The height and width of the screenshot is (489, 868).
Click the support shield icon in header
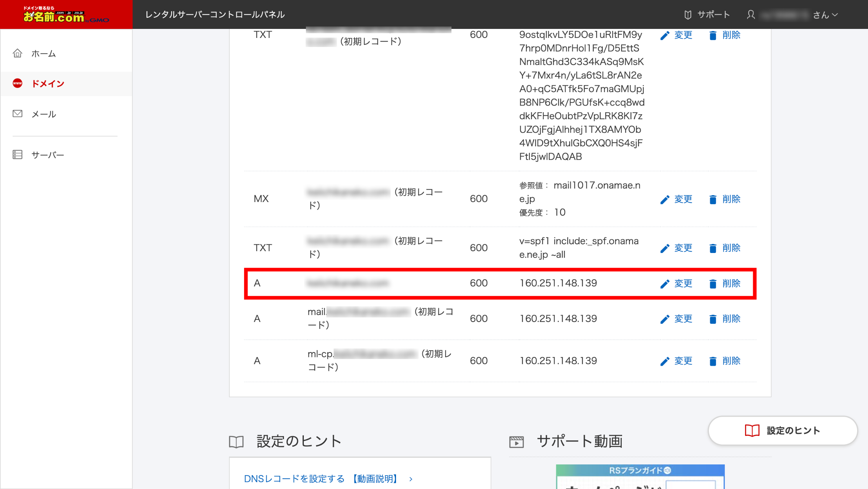click(x=688, y=15)
